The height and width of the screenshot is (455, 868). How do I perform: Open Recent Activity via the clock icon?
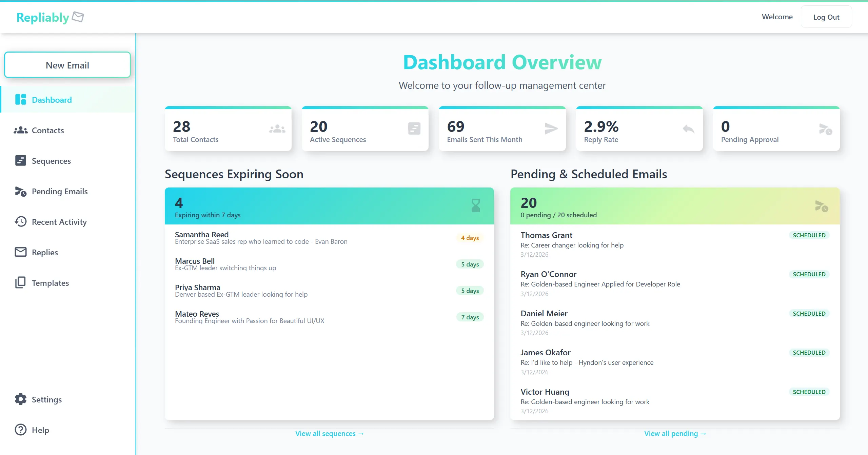pos(20,221)
